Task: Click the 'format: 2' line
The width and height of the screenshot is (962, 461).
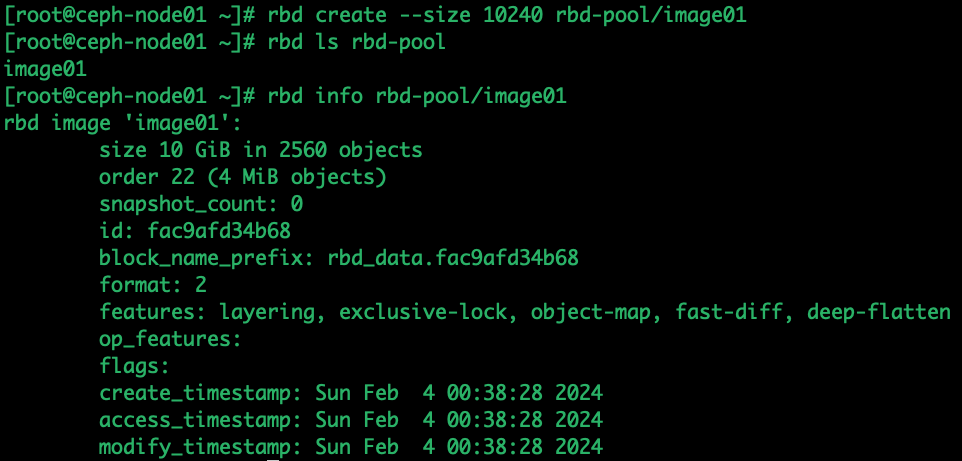Action: (x=153, y=285)
